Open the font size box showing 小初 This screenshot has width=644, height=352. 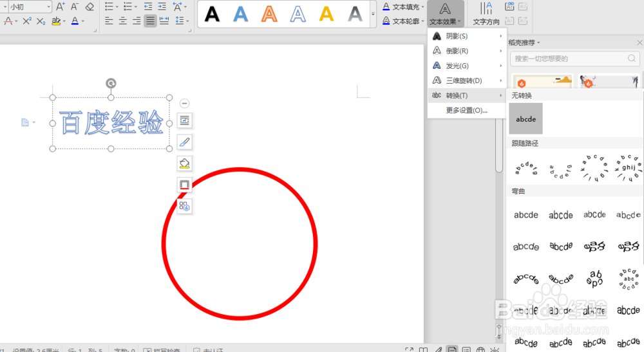(x=29, y=6)
